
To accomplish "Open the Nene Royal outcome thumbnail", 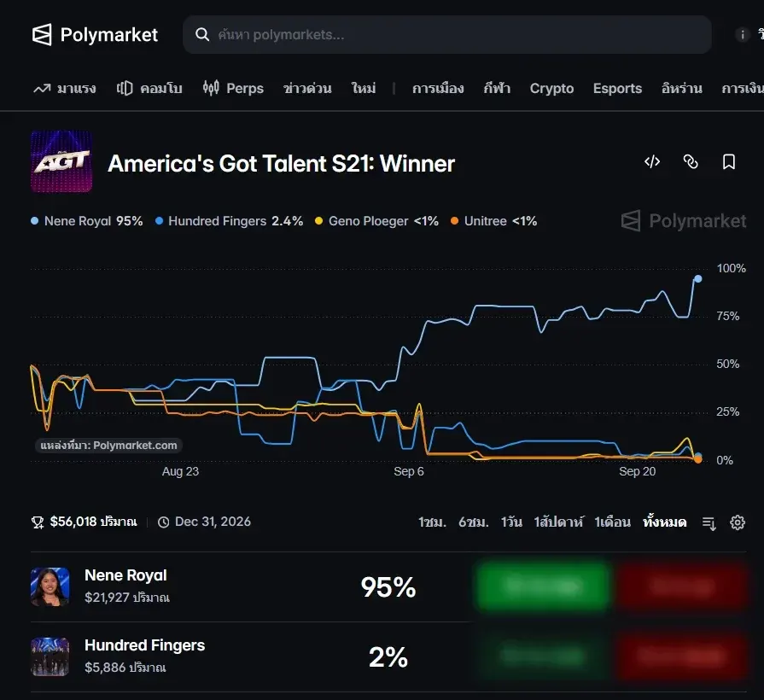I will [50, 586].
